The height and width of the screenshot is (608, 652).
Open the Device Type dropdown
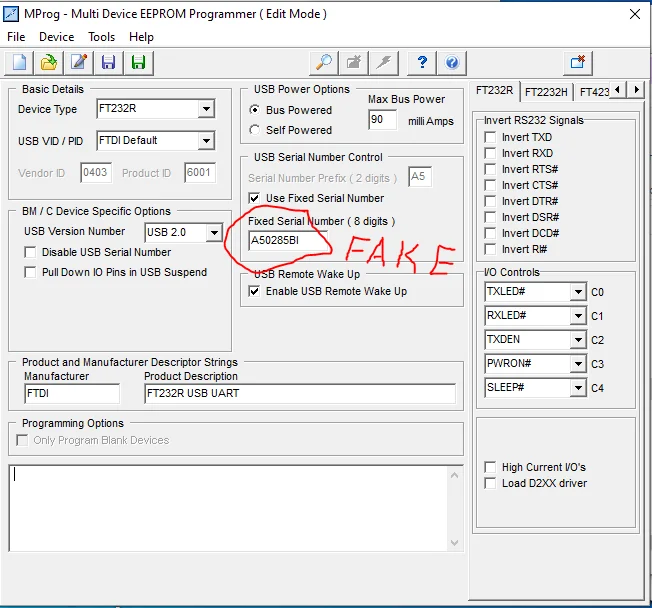[x=206, y=109]
